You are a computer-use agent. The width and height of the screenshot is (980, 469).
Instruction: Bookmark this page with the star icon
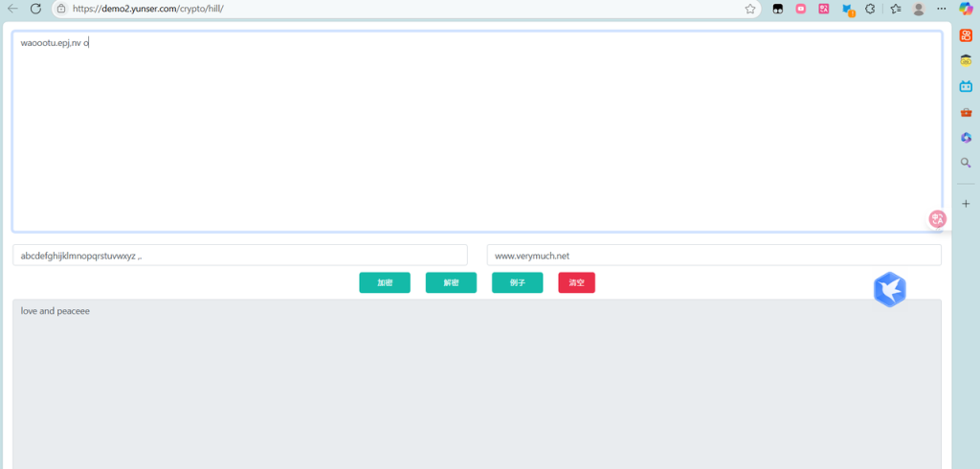click(x=750, y=9)
